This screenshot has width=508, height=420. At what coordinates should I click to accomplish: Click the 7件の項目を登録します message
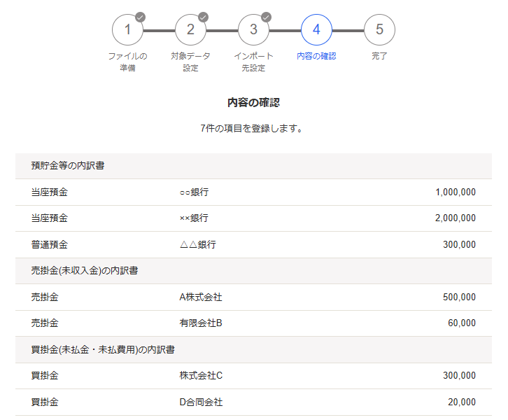tap(251, 128)
